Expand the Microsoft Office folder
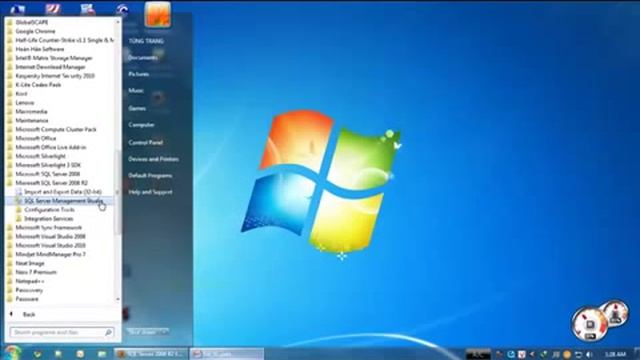Image resolution: width=640 pixels, height=360 pixels. pos(36,138)
